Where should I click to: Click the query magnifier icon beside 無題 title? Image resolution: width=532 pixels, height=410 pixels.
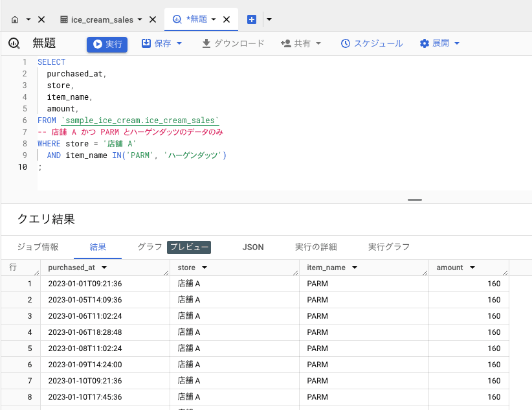tap(14, 43)
